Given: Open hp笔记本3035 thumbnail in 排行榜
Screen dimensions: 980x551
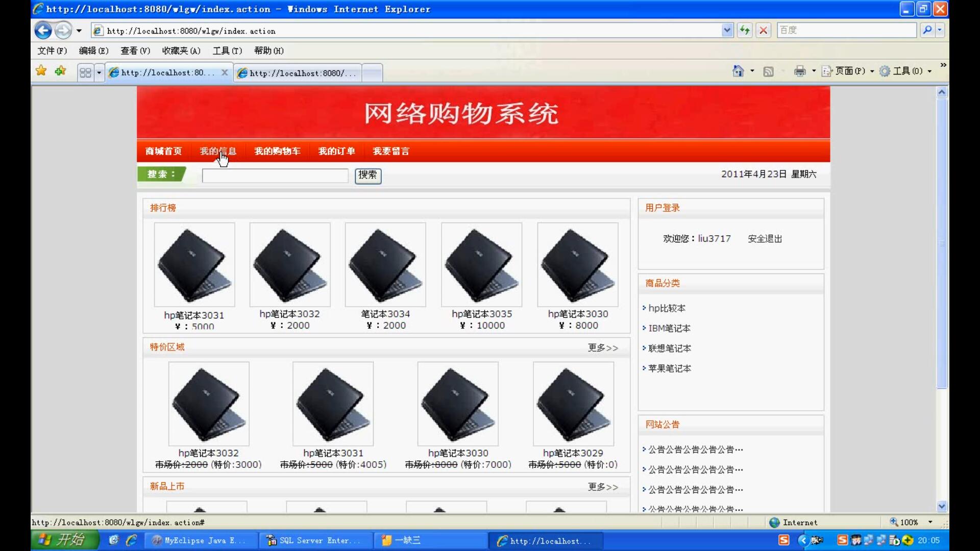Looking at the screenshot, I should (481, 264).
